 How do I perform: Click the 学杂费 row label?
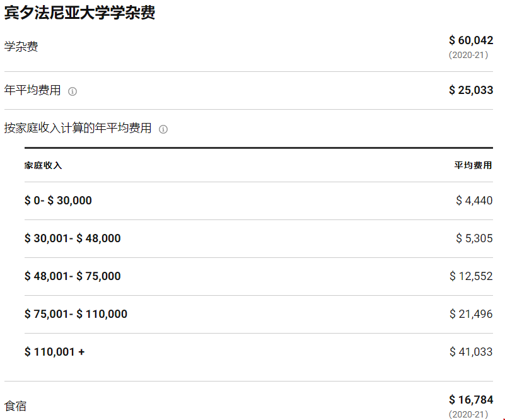pos(21,47)
